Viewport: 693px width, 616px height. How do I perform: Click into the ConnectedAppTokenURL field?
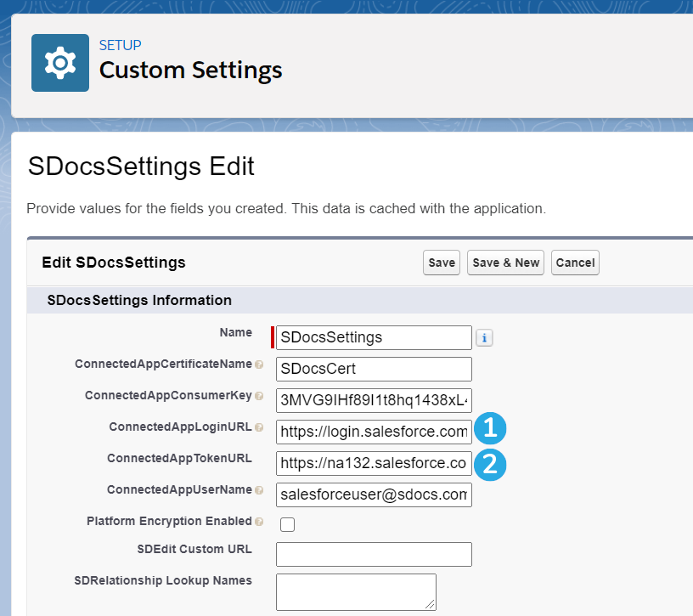[x=374, y=463]
